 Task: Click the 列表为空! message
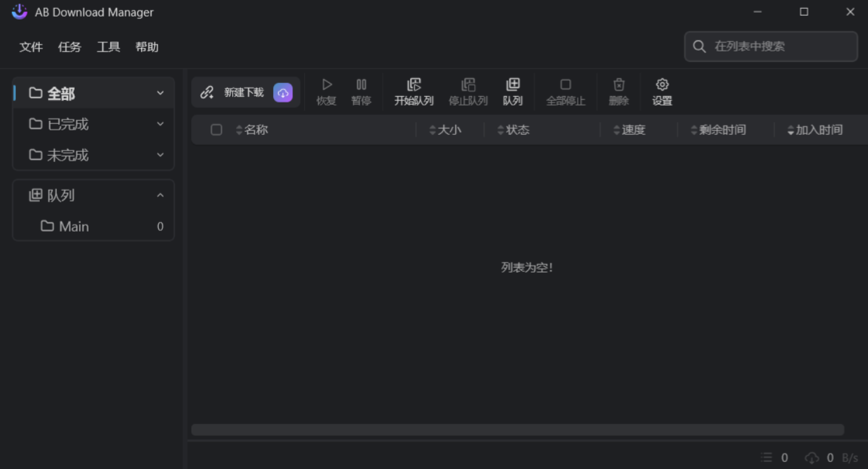(527, 267)
